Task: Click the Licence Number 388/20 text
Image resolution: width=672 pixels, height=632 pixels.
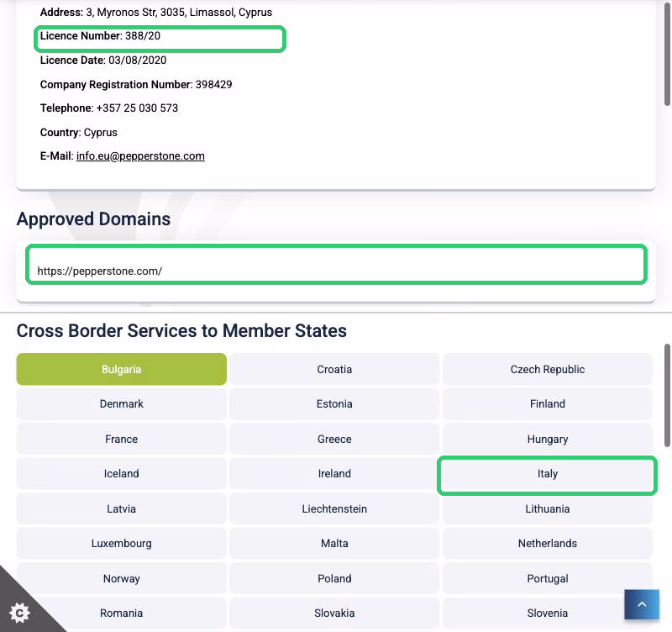Action: click(x=100, y=36)
